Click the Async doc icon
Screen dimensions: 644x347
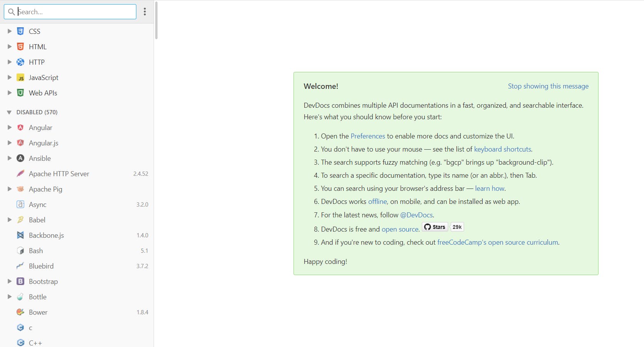(20, 204)
